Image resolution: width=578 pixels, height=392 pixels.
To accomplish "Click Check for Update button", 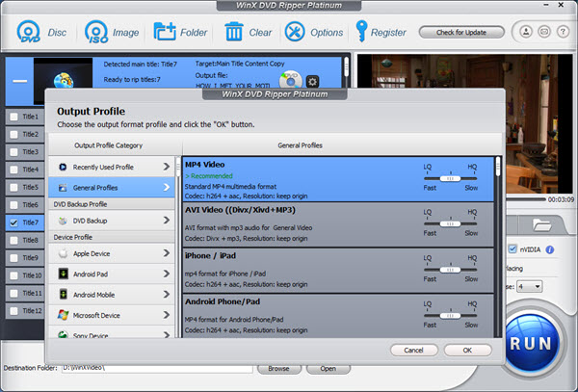I will click(461, 32).
